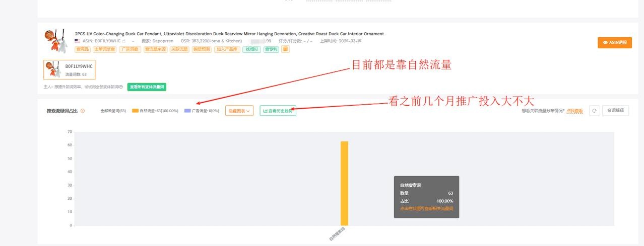Click the refresh circle icon button
Viewport: 644px width, 246px height.
coord(594,111)
